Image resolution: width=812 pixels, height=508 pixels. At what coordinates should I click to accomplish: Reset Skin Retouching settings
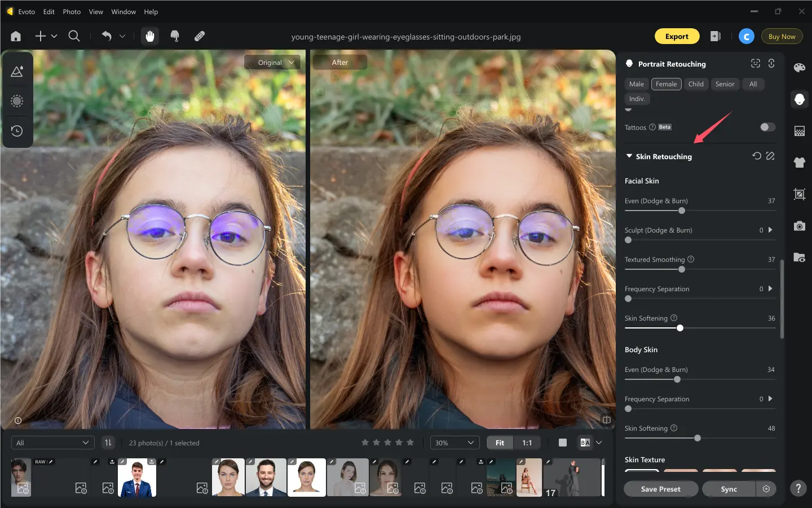click(x=757, y=156)
